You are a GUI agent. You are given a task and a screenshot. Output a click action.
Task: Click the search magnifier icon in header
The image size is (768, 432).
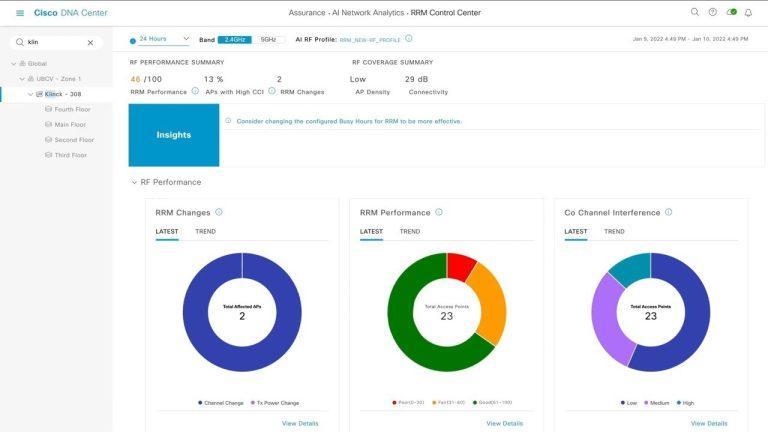[x=695, y=12]
